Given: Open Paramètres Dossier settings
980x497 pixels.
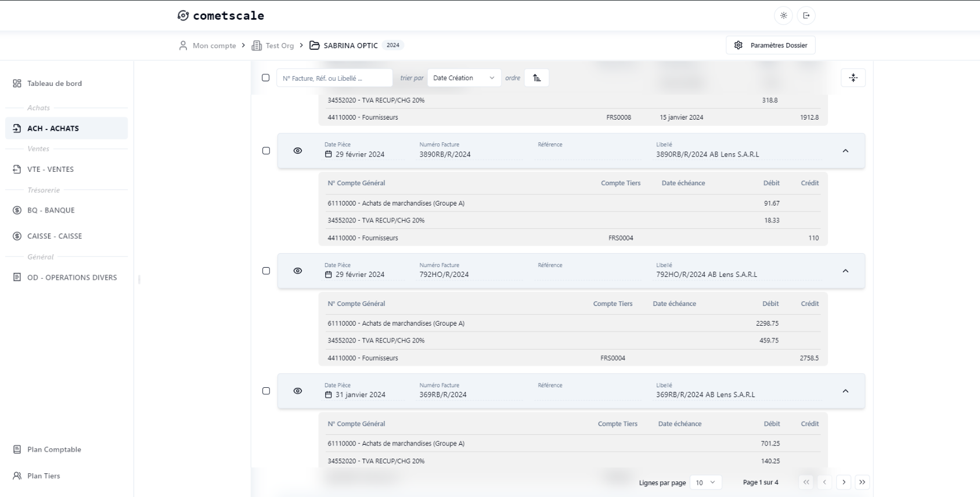Looking at the screenshot, I should [x=770, y=45].
